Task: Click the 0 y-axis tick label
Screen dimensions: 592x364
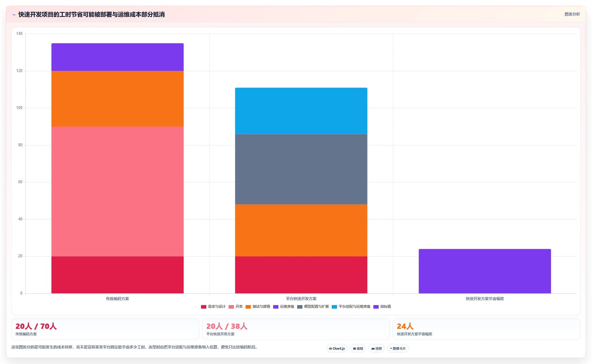Action: point(21,293)
